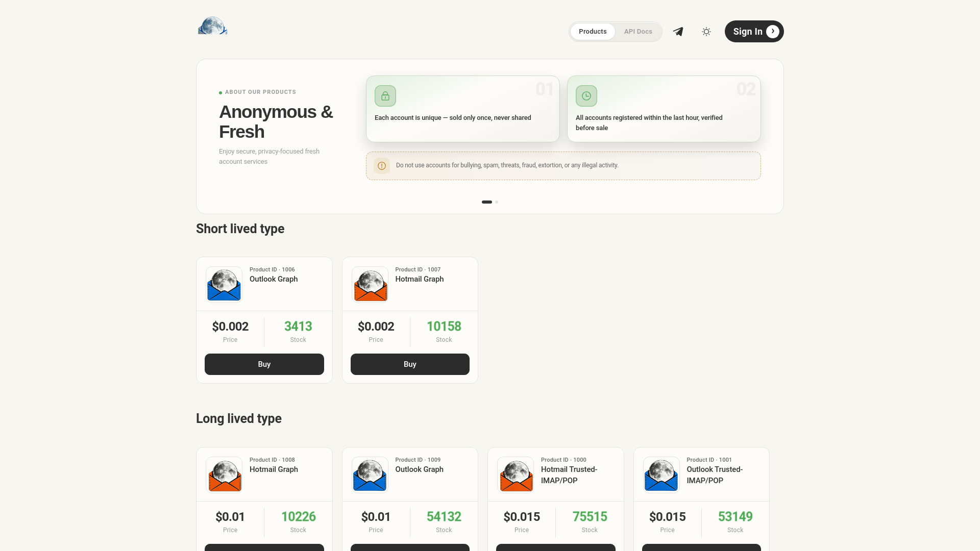This screenshot has width=980, height=551.
Task: Click the 'Anonymous & Fresh' headline
Action: [276, 121]
